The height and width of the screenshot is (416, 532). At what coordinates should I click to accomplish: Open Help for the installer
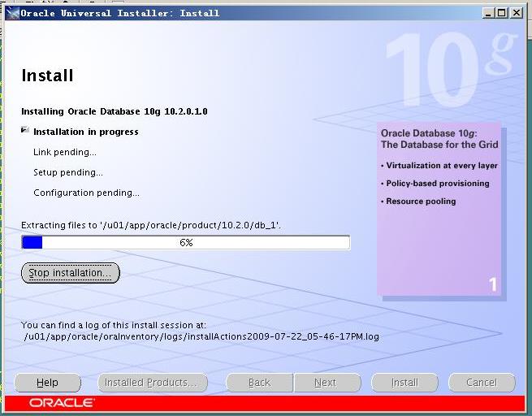(x=47, y=383)
